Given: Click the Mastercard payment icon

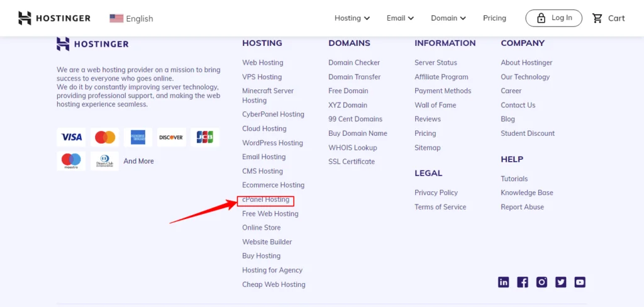Looking at the screenshot, I should pyautogui.click(x=105, y=137).
